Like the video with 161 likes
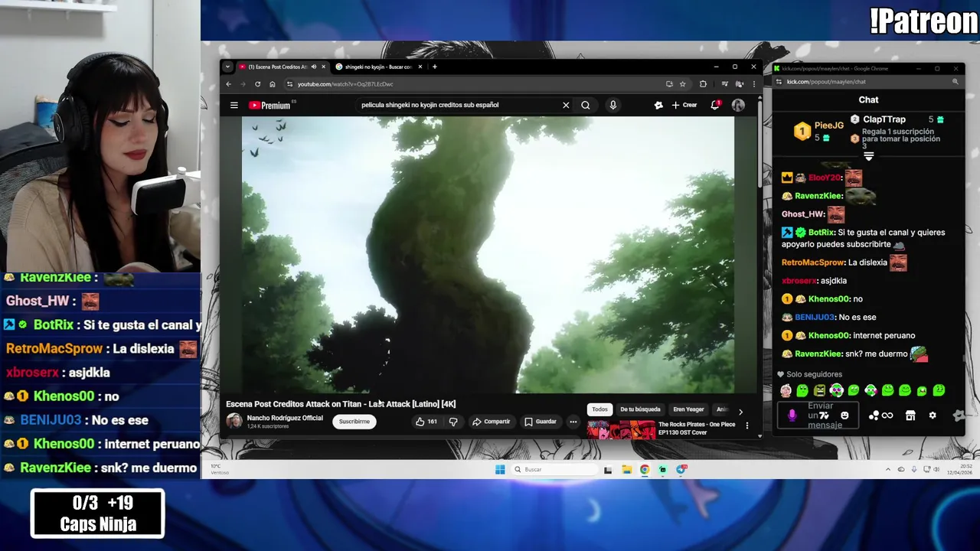 pos(426,422)
